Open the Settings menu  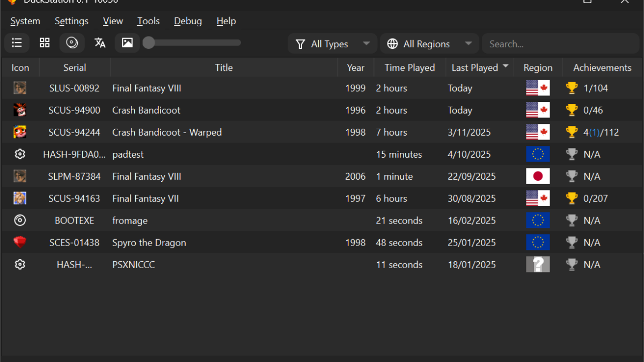click(71, 21)
